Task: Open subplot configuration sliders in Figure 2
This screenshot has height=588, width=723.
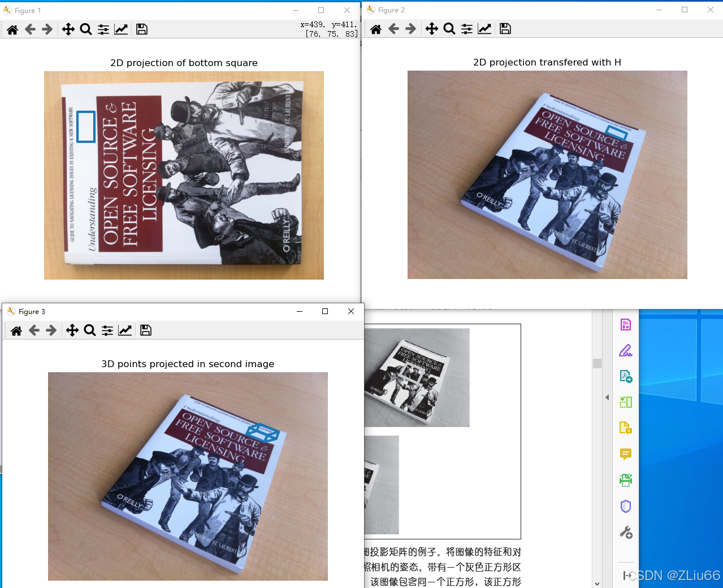Action: point(467,29)
